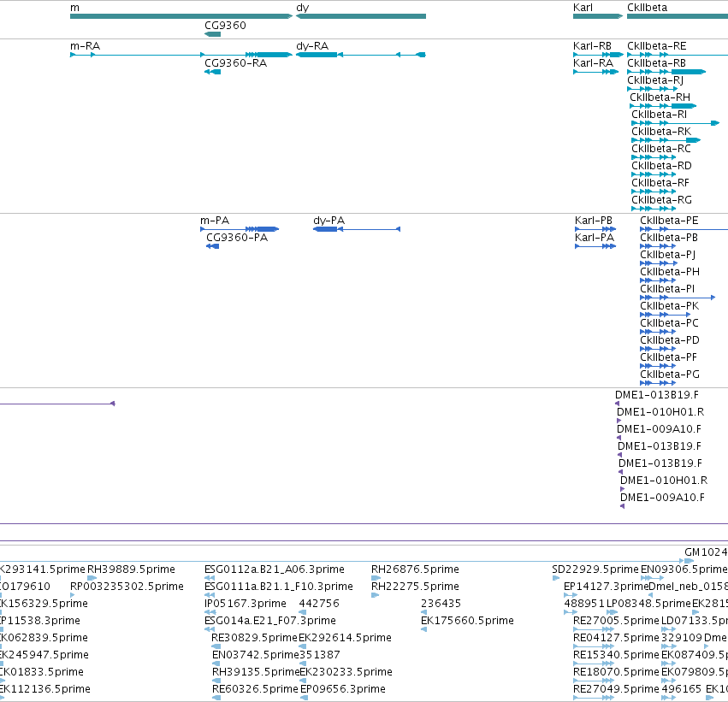Select CG9360-PA protein label

coord(237,238)
